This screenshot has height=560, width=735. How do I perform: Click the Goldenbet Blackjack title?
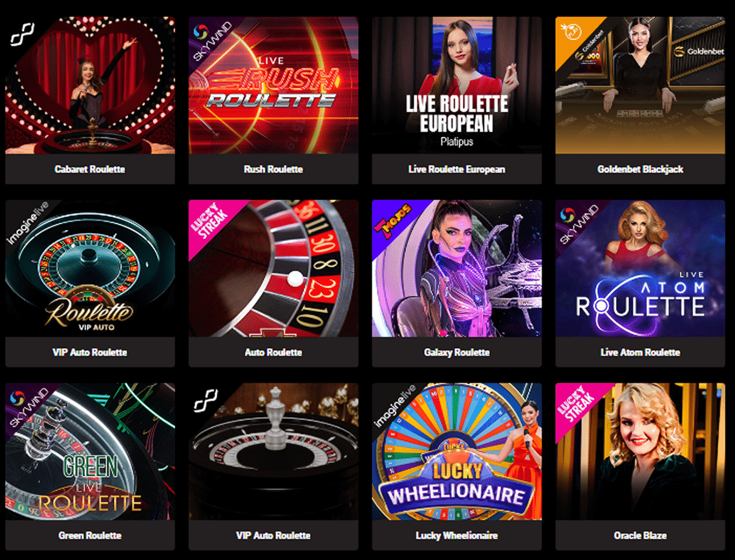coord(641,169)
